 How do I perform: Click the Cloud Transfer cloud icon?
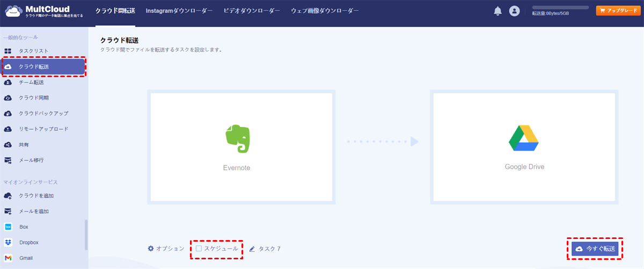point(8,66)
